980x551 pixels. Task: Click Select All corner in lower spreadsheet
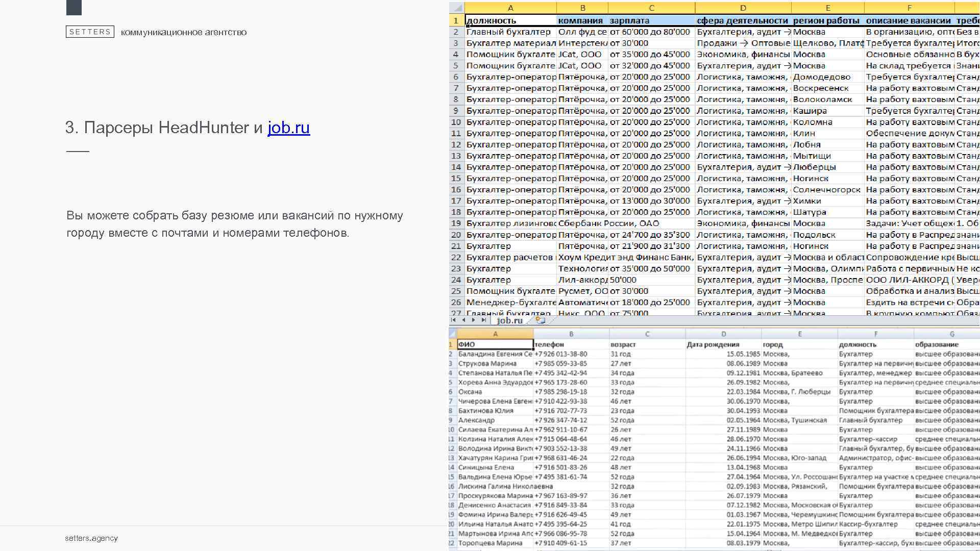[x=452, y=334]
